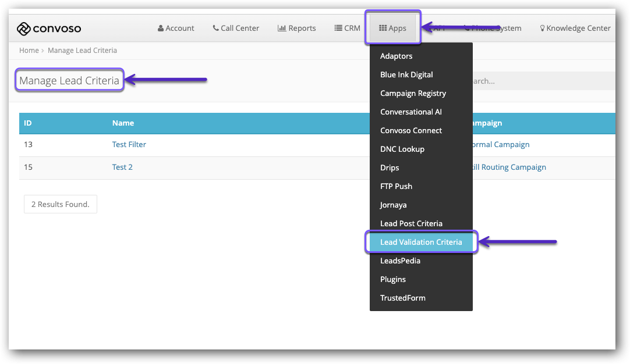Open Blue Ink Digital app
The image size is (630, 364).
coord(421,74)
